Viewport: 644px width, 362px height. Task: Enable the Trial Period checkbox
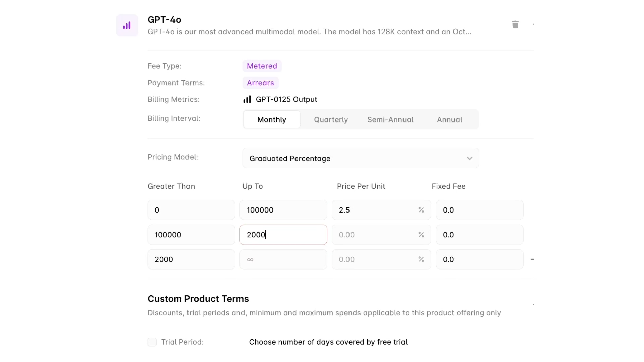(152, 342)
